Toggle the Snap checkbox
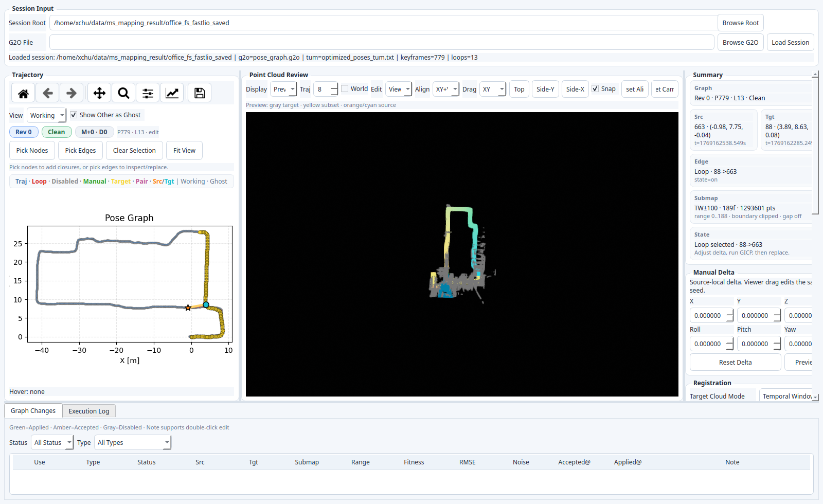Viewport: 823px width, 504px height. tap(595, 88)
